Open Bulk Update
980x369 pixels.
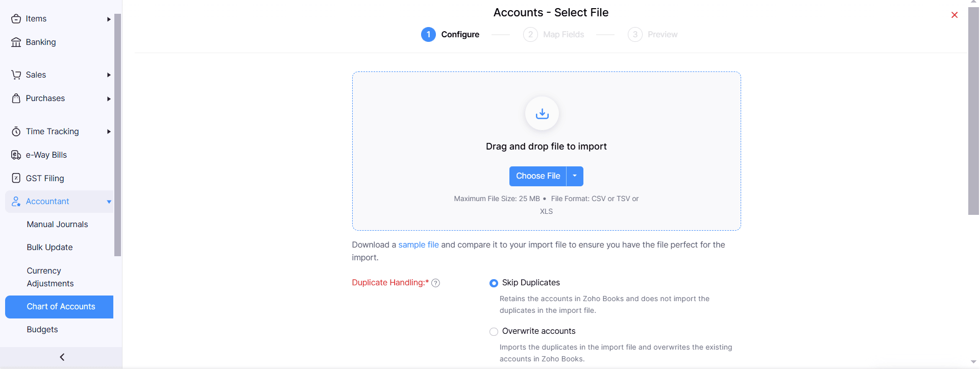coord(50,248)
